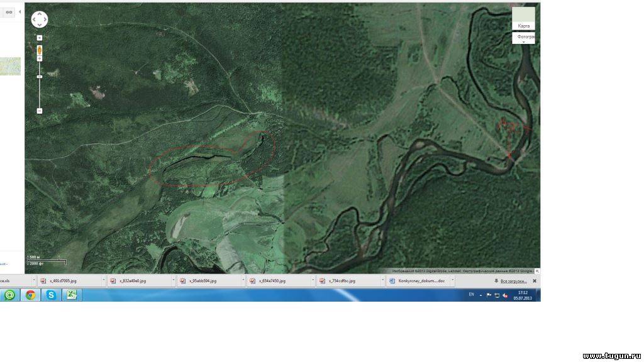
Task: Zoom out with the minus button
Action: (40, 111)
